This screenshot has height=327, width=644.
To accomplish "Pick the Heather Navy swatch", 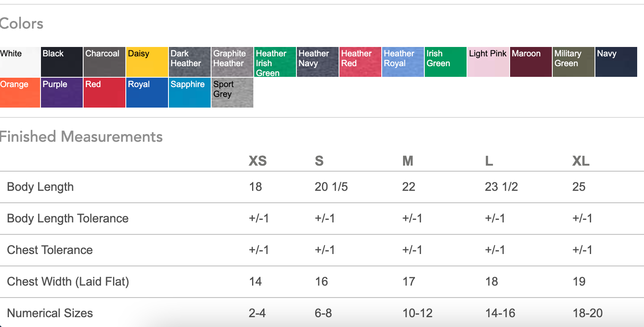I will (x=318, y=62).
